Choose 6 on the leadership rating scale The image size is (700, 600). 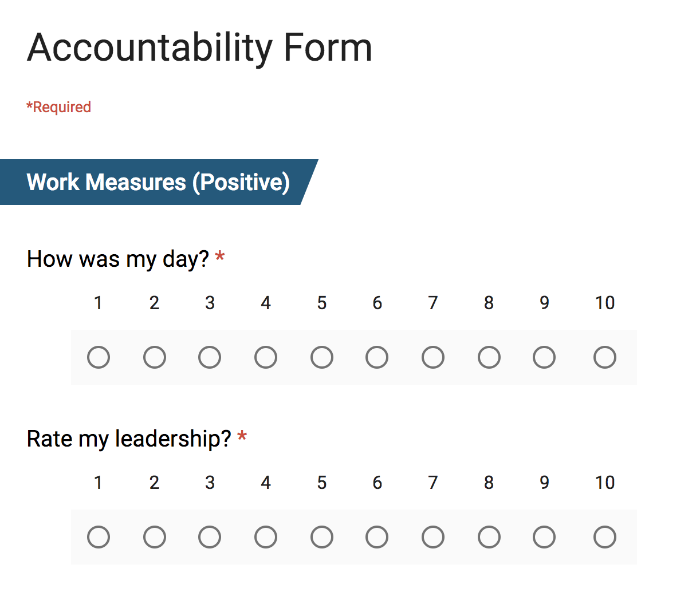[377, 537]
